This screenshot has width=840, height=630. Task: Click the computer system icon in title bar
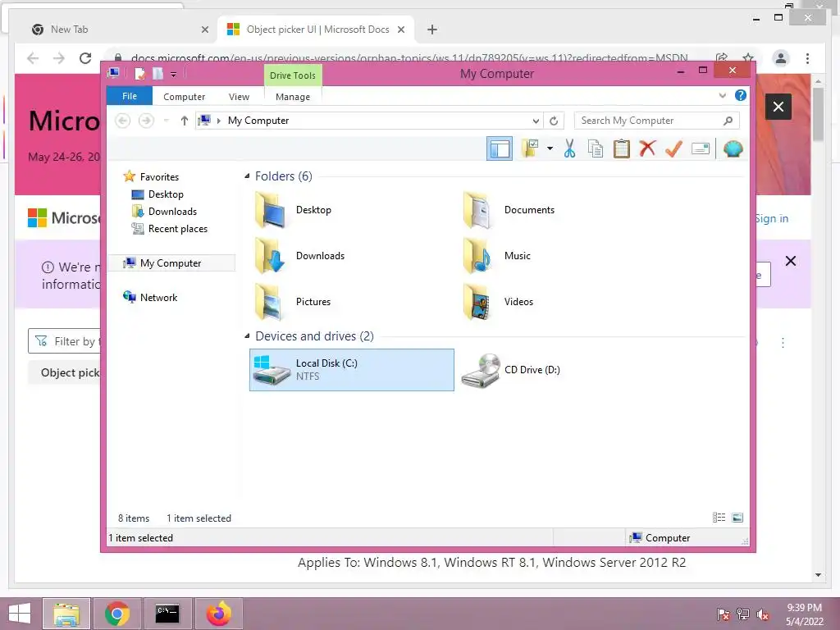tap(113, 73)
